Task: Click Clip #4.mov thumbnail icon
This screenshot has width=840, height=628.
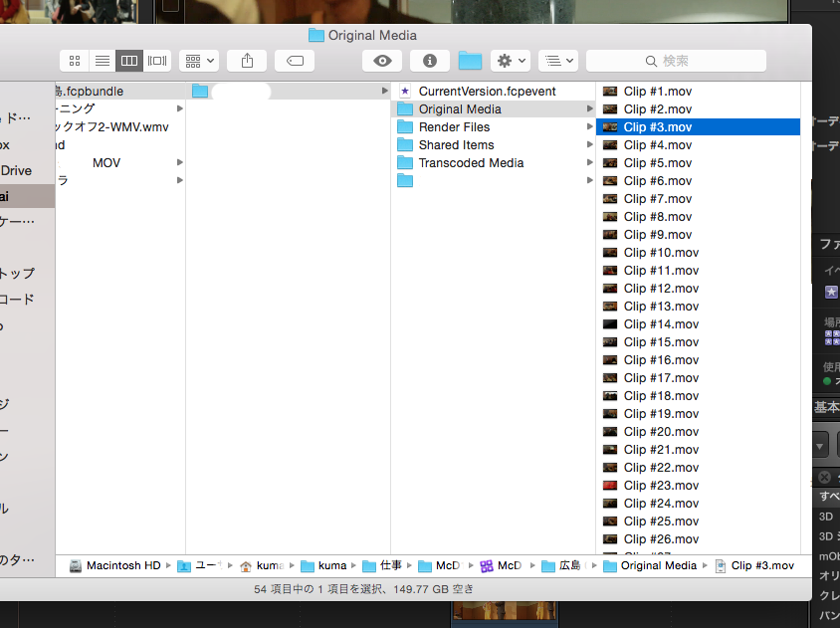Action: pyautogui.click(x=610, y=145)
